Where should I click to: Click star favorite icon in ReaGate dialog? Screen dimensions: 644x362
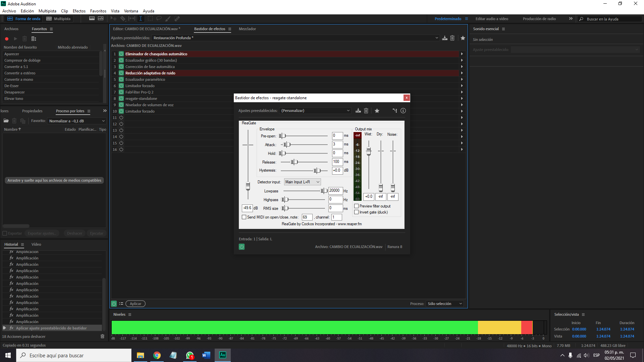click(377, 111)
